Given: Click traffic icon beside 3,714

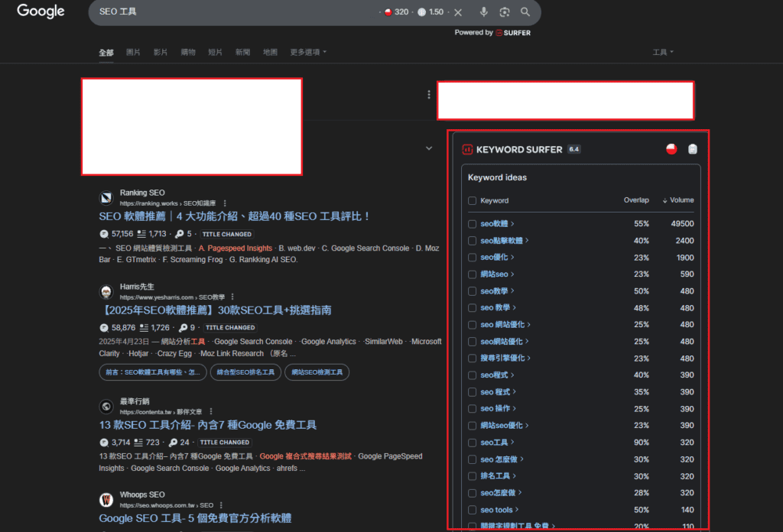Looking at the screenshot, I should click(x=104, y=443).
